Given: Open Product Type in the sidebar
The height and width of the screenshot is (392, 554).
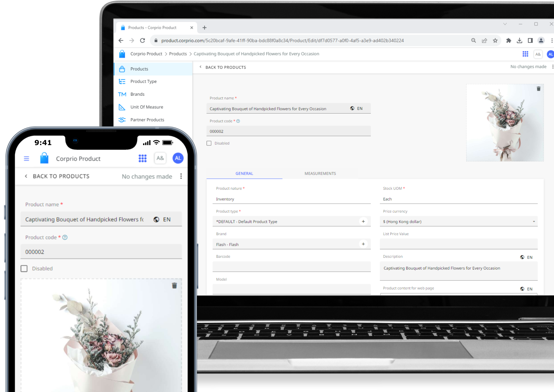Looking at the screenshot, I should [153, 82].
